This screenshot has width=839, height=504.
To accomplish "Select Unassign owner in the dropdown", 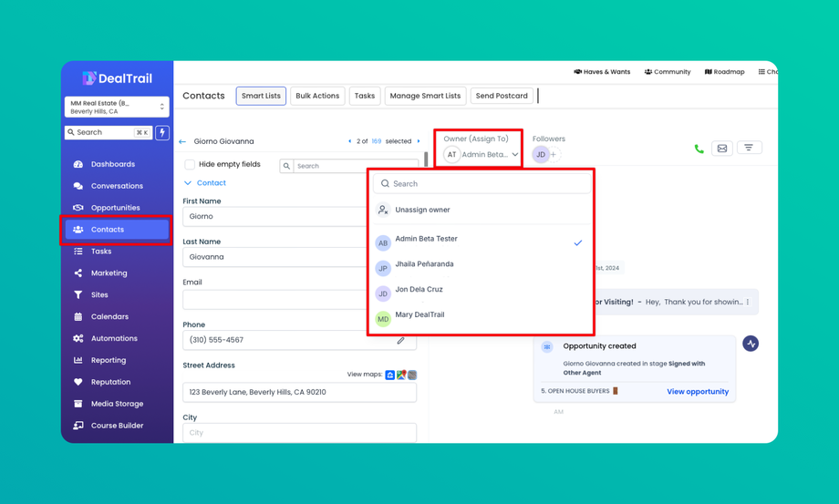I will pos(482,210).
